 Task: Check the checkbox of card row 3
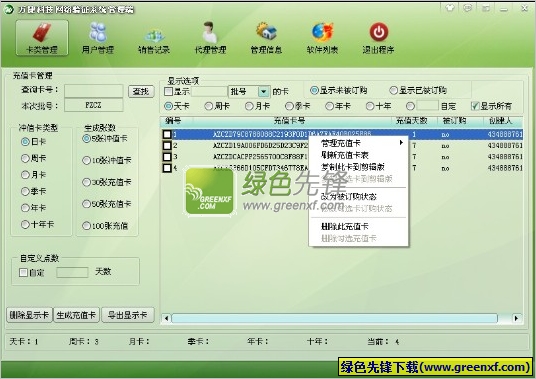click(167, 157)
